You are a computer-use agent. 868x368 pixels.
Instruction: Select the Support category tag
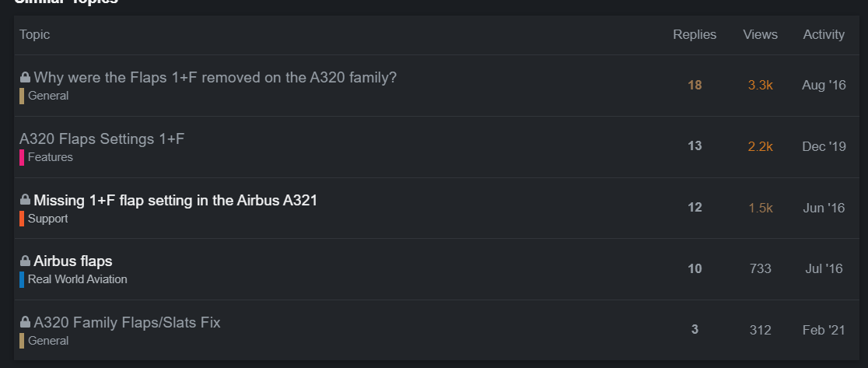click(47, 219)
